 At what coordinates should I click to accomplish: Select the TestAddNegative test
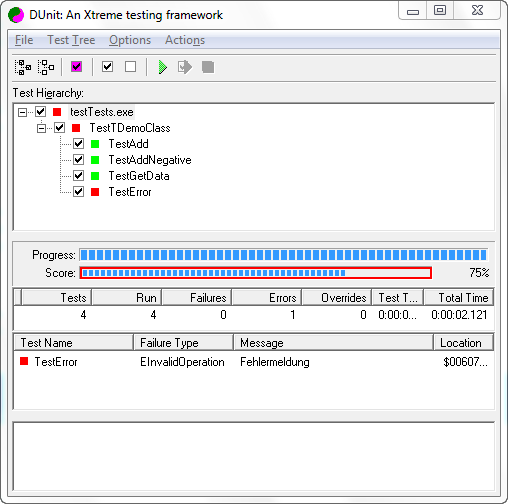pyautogui.click(x=150, y=160)
